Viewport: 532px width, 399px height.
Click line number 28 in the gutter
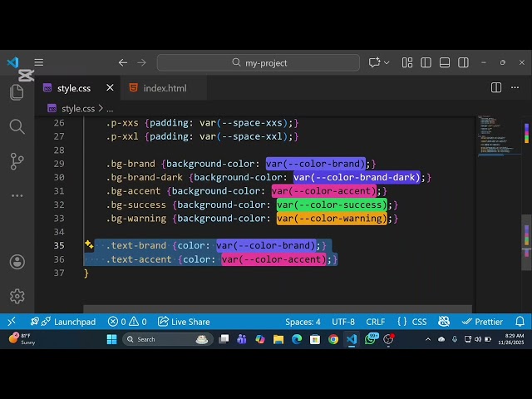coord(59,150)
